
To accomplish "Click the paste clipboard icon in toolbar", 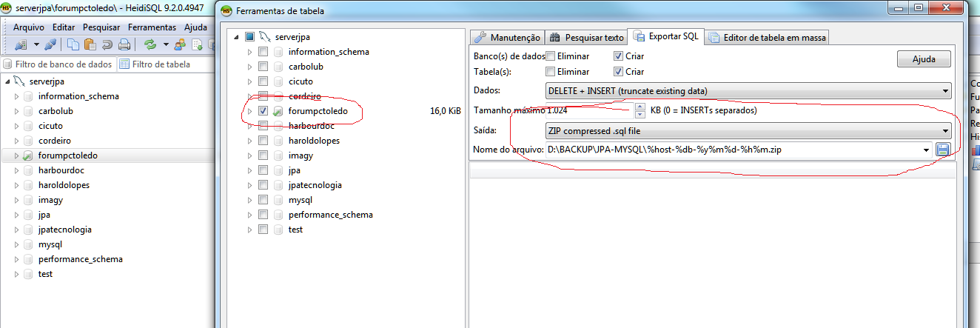I will (x=90, y=44).
